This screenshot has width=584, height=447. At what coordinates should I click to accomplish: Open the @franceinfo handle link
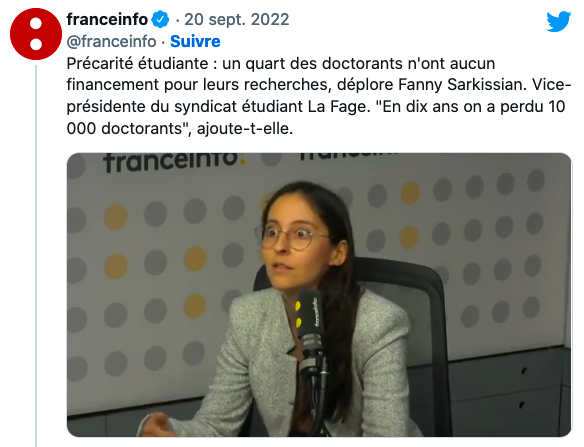[x=111, y=41]
